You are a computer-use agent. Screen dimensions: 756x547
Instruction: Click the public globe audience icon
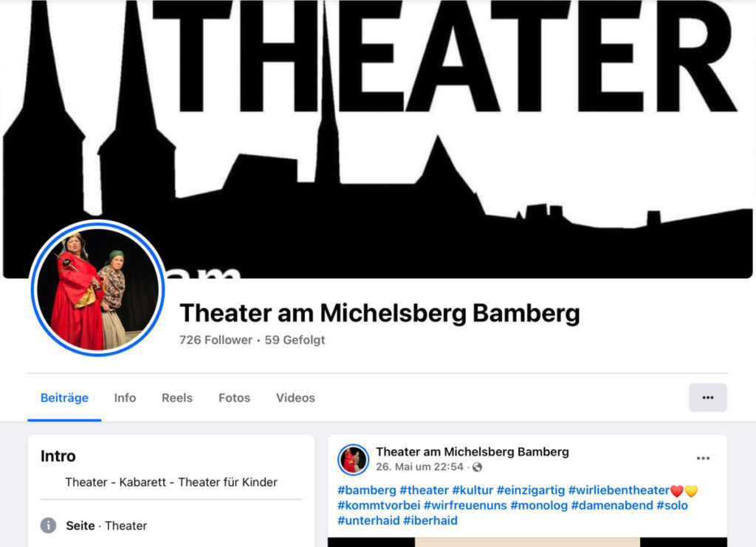coord(478,467)
